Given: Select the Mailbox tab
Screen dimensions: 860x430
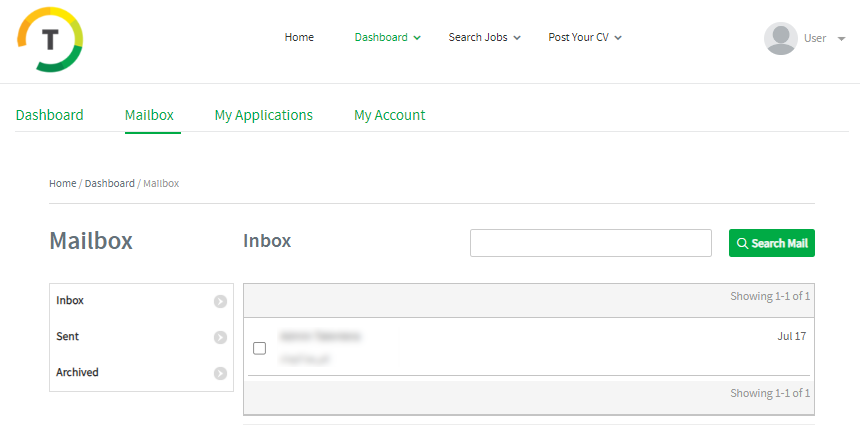Looking at the screenshot, I should (149, 115).
